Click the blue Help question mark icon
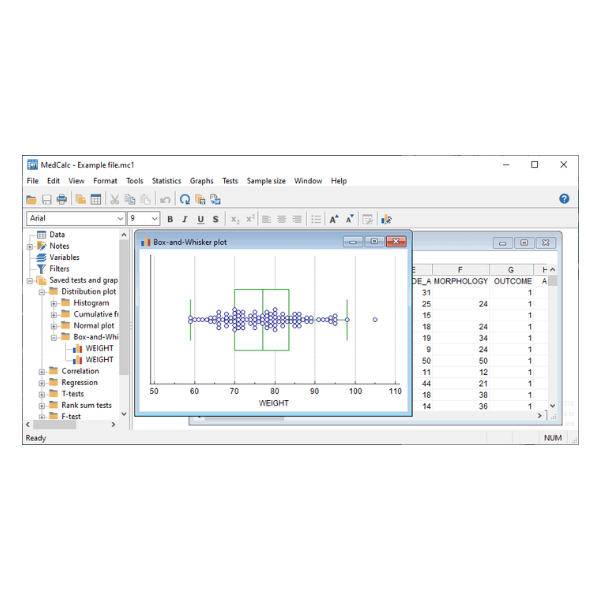This screenshot has width=600, height=600. tap(564, 199)
